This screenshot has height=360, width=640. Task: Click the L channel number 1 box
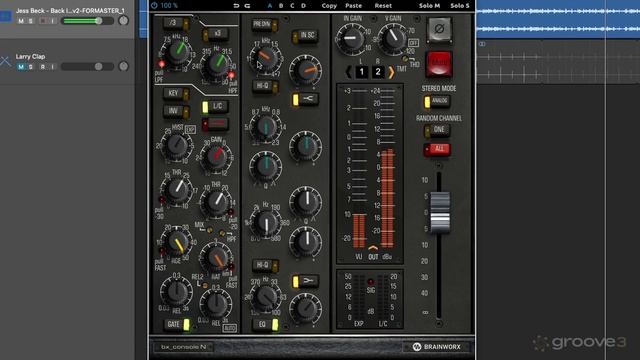tap(362, 72)
